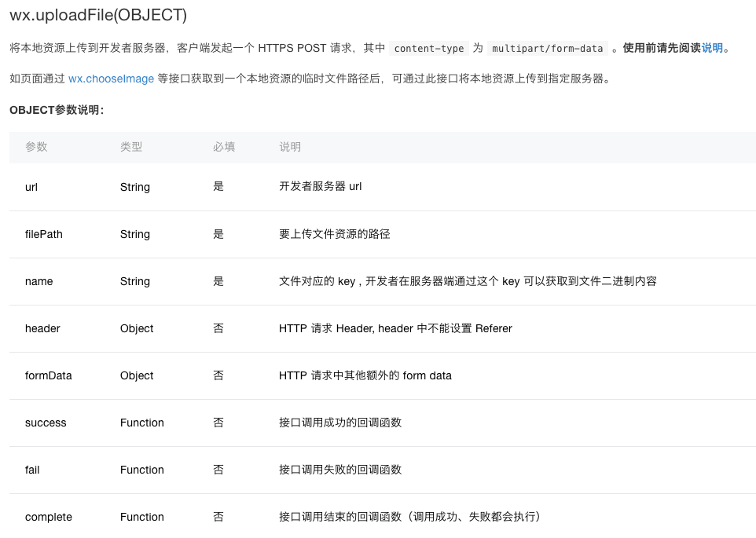Open the wx.chooseImage link

[111, 79]
